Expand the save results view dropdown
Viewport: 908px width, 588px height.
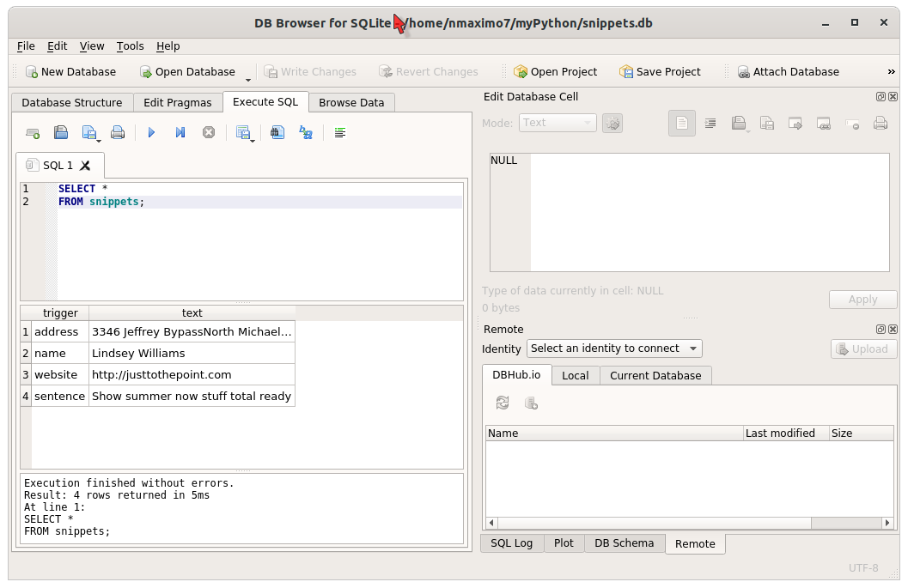(x=253, y=139)
